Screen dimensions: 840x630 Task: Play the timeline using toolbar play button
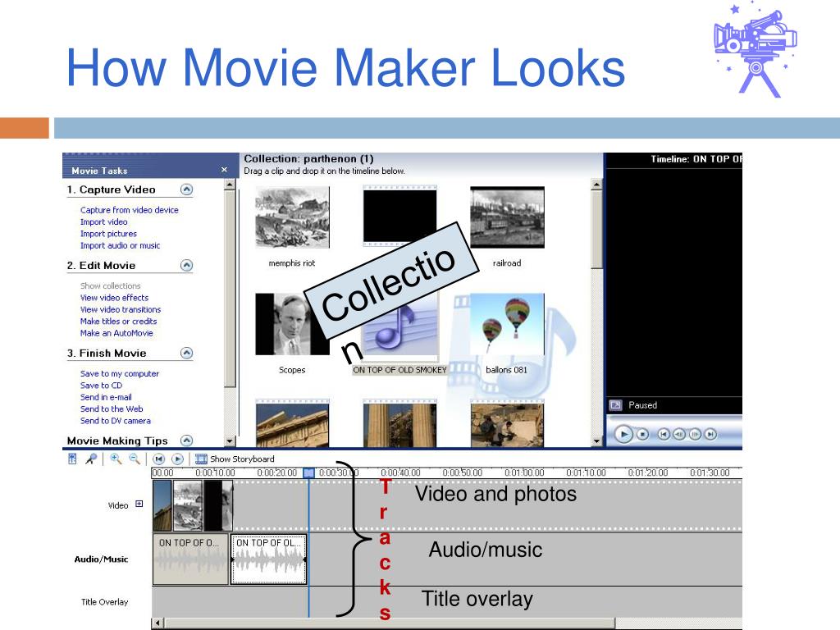coord(177,459)
